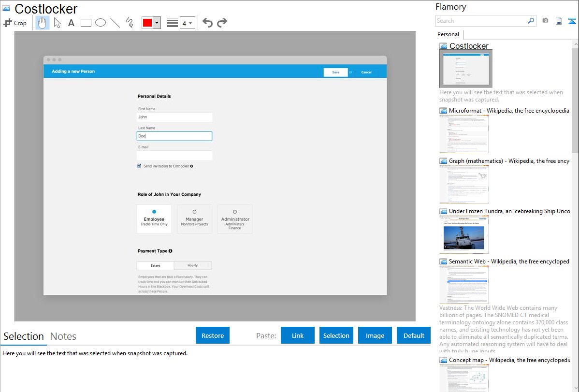Click the Last Name field containing Doe
This screenshot has width=579, height=392.
click(x=174, y=136)
